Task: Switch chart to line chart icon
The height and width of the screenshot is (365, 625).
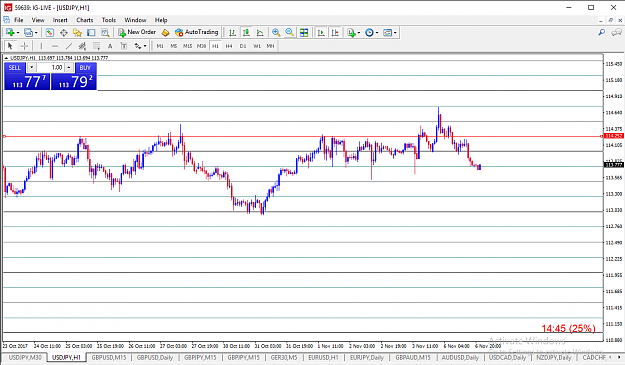Action: point(260,33)
